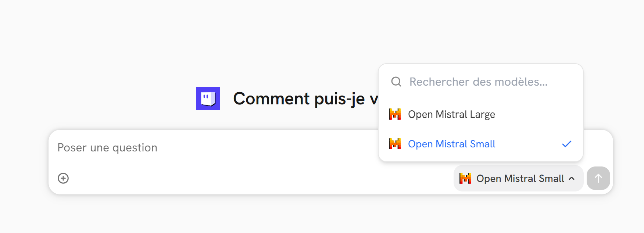Click the Mistral logo beside Open Mistral Large

[x=395, y=114]
